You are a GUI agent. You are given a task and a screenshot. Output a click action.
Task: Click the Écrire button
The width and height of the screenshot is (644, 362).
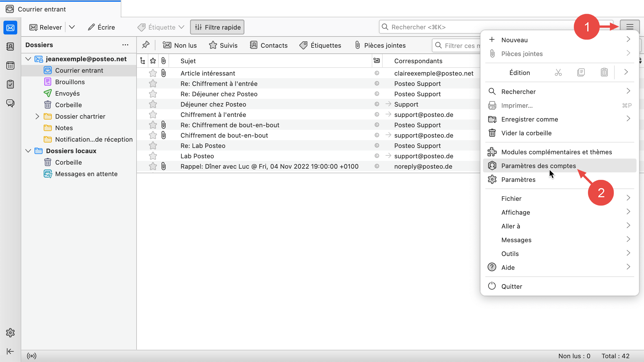(x=101, y=27)
